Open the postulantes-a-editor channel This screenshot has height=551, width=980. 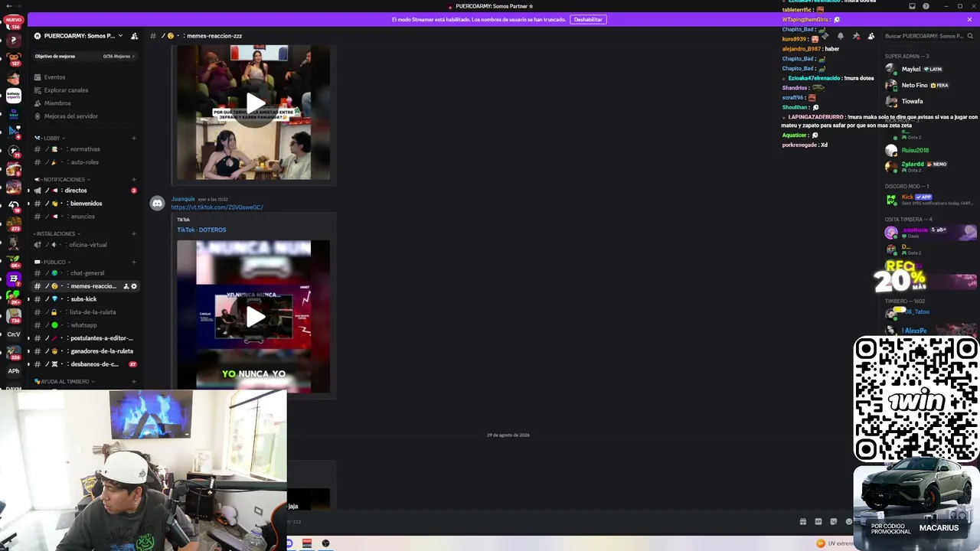tap(84, 338)
